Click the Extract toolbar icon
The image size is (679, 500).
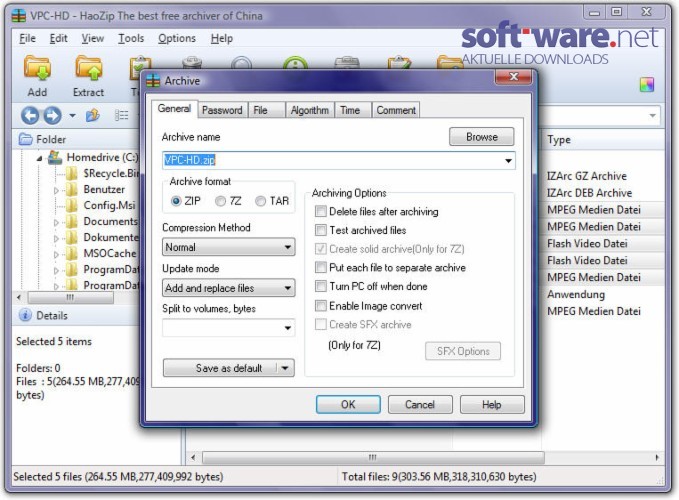click(88, 68)
